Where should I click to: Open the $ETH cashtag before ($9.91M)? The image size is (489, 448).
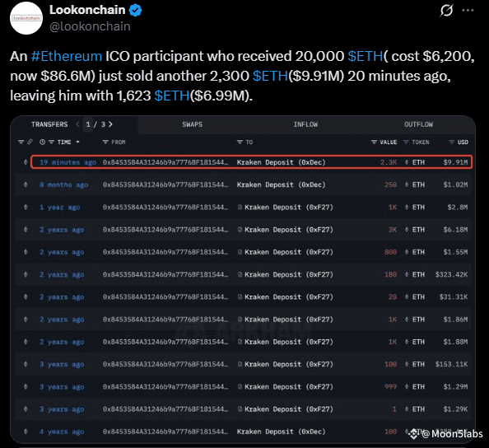pyautogui.click(x=270, y=76)
